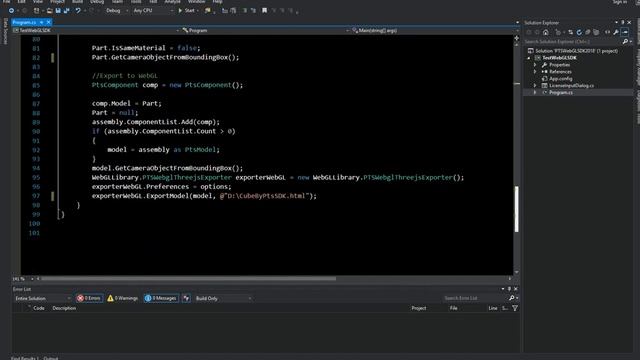Click the editor horizontal scrollbar thumb
640x360 pixels.
pos(189,279)
